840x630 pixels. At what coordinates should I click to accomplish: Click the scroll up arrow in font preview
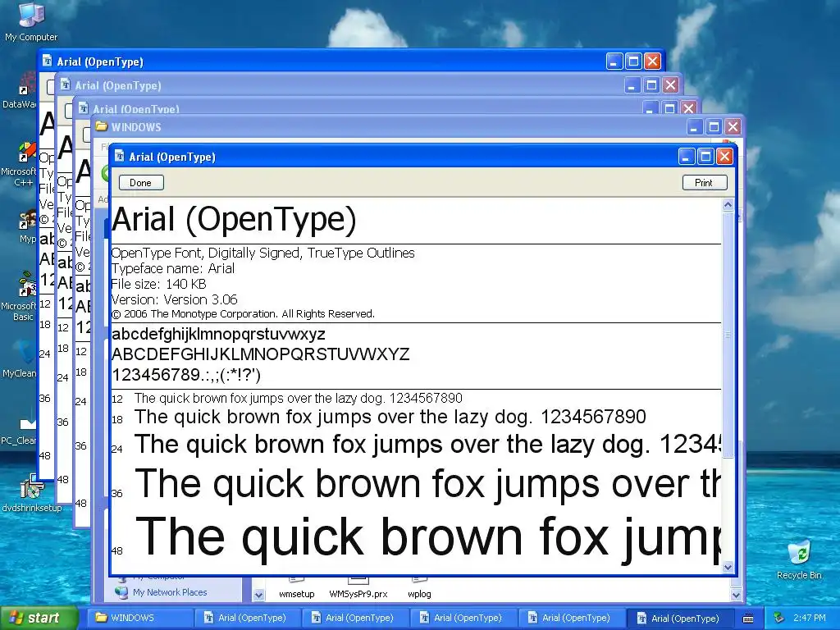coord(728,204)
